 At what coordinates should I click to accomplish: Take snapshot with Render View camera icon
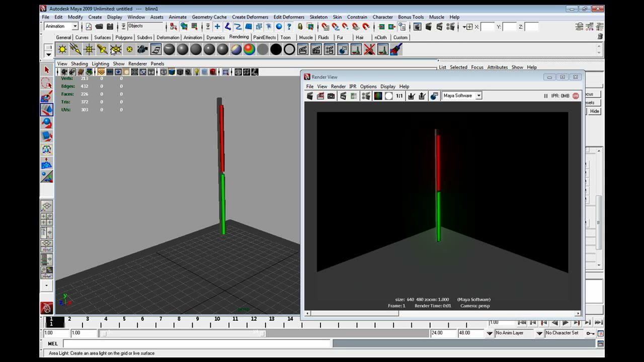click(x=331, y=96)
